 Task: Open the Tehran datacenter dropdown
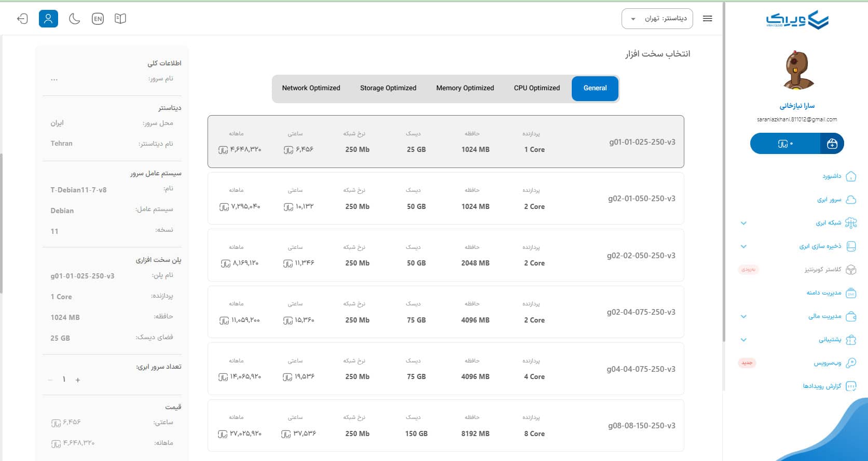658,19
